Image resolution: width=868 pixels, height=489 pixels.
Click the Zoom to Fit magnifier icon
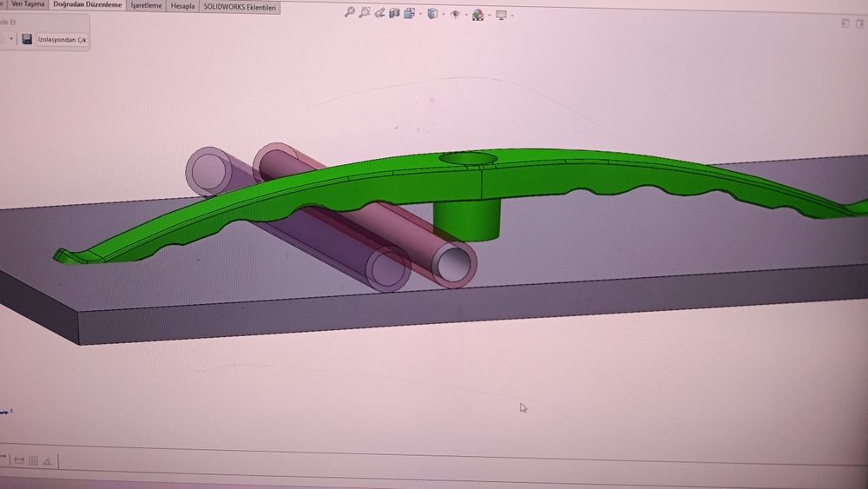tap(349, 11)
